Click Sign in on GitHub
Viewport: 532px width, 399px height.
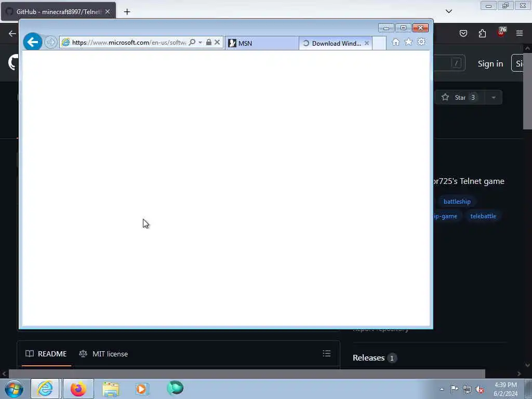click(x=490, y=63)
